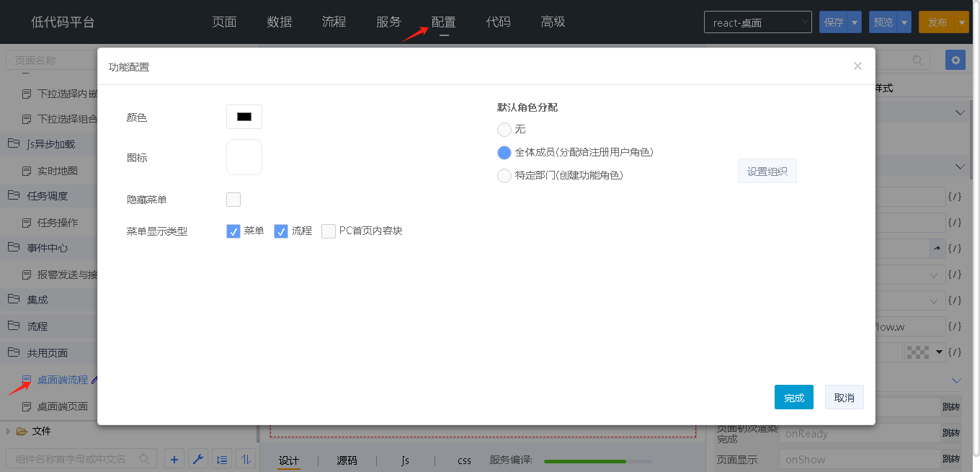Switch to the 数据 top menu
Viewport: 980px width, 472px height.
pyautogui.click(x=280, y=22)
